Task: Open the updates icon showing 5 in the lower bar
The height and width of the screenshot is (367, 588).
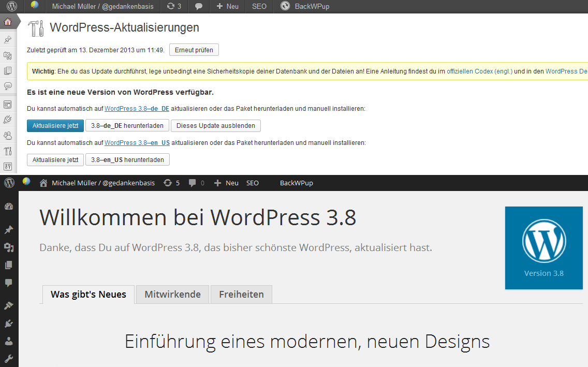Action: tap(172, 183)
